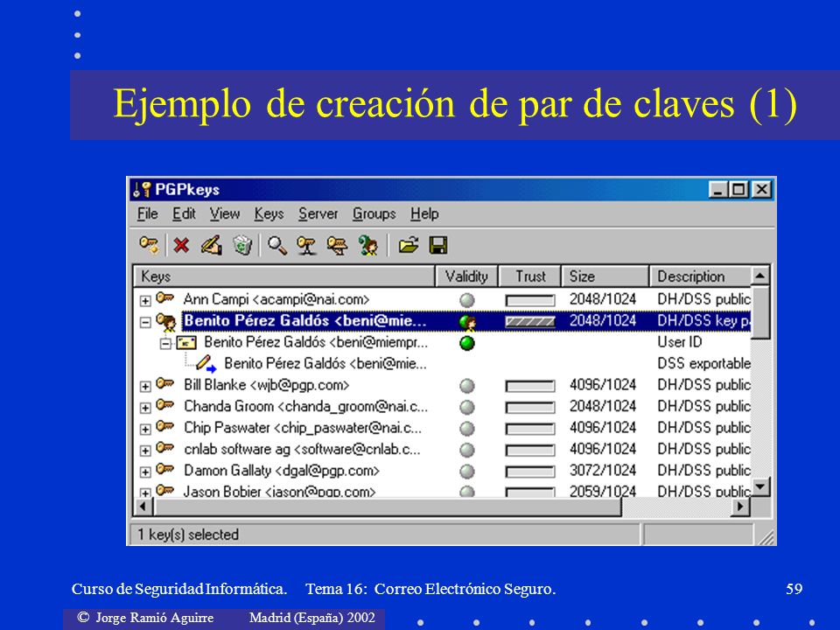
Task: Click the horizontal scrollbar left arrow
Action: click(x=143, y=507)
